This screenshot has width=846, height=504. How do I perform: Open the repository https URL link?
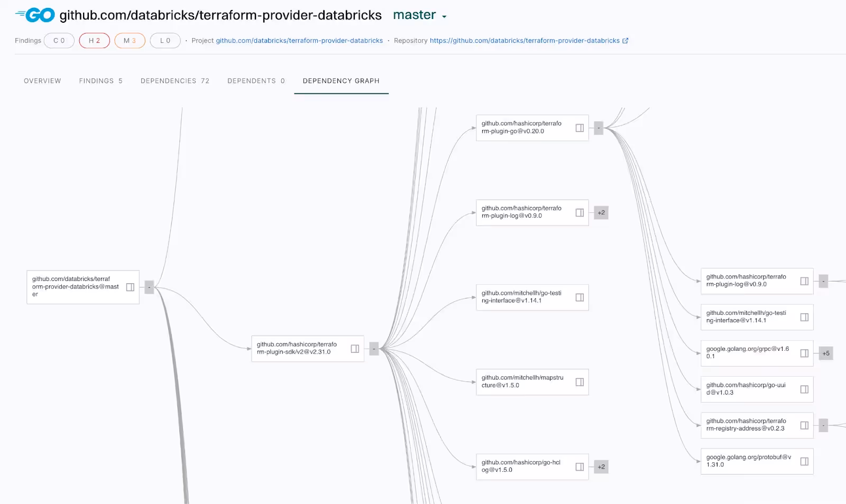click(x=525, y=41)
